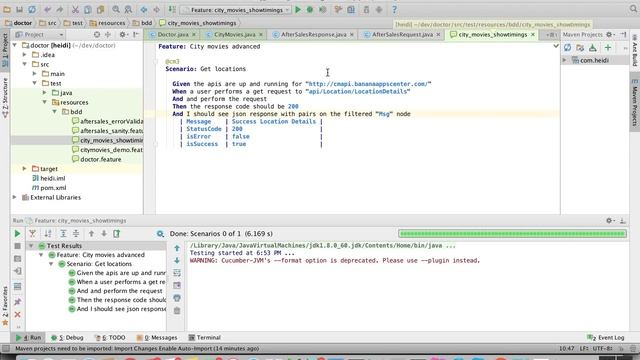
Task: Click the Open folder icon in toolbar
Action: pos(7,9)
